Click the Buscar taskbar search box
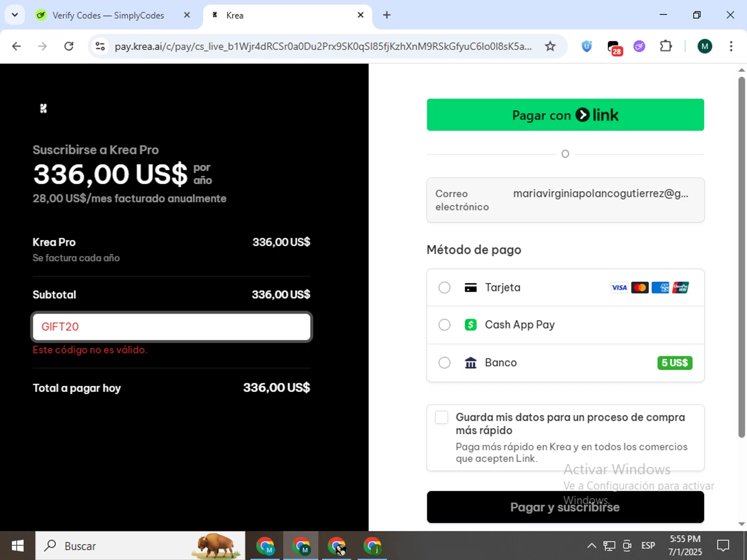747x560 pixels. pyautogui.click(x=140, y=546)
